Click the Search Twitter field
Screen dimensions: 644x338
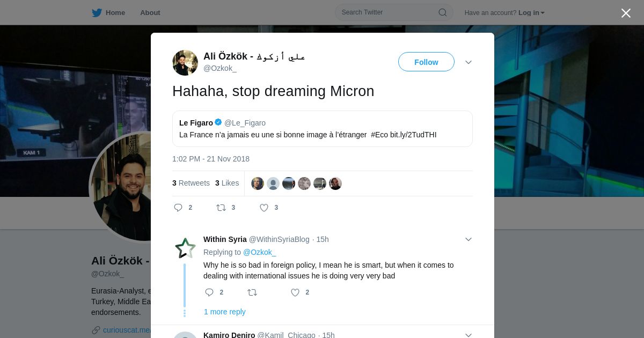[x=386, y=12]
